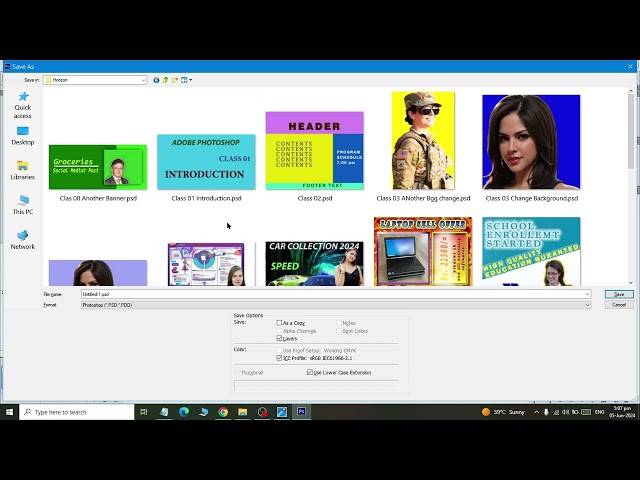640x480 pixels.
Task: Create a new folder
Action: 175,80
